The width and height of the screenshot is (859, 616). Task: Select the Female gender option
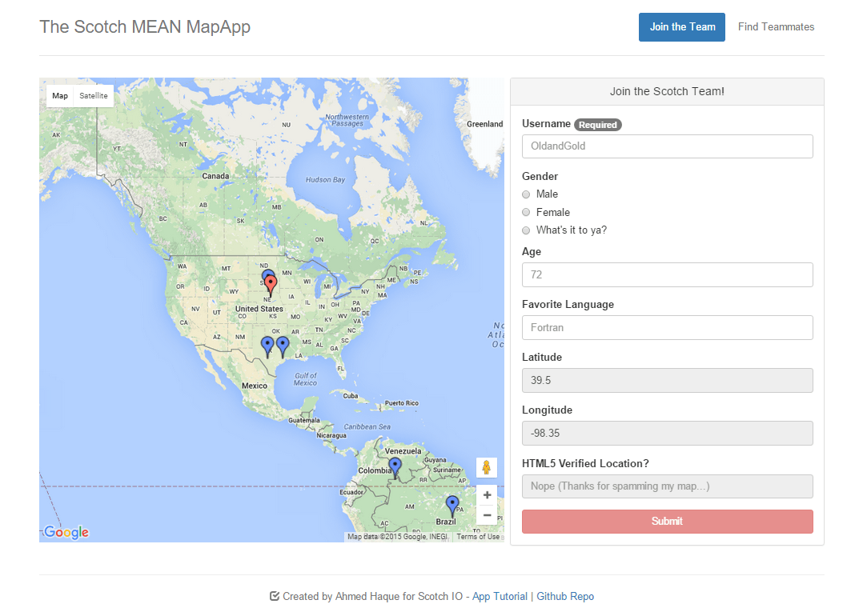pyautogui.click(x=526, y=212)
